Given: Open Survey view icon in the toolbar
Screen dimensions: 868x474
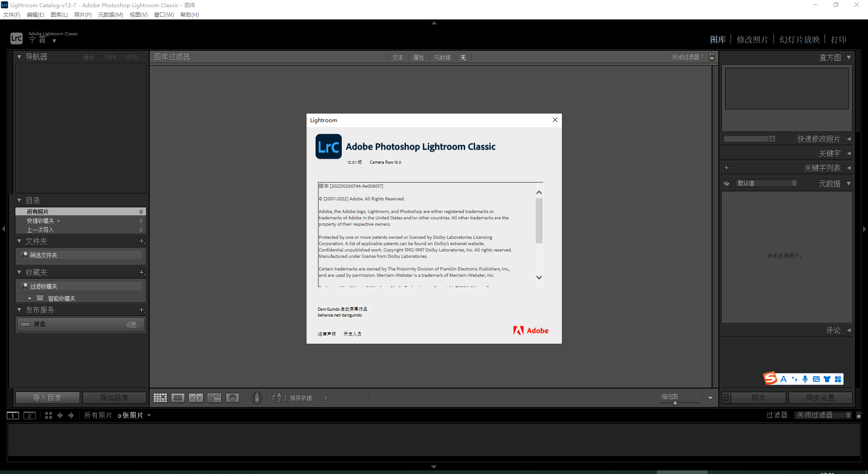Looking at the screenshot, I should tap(214, 398).
